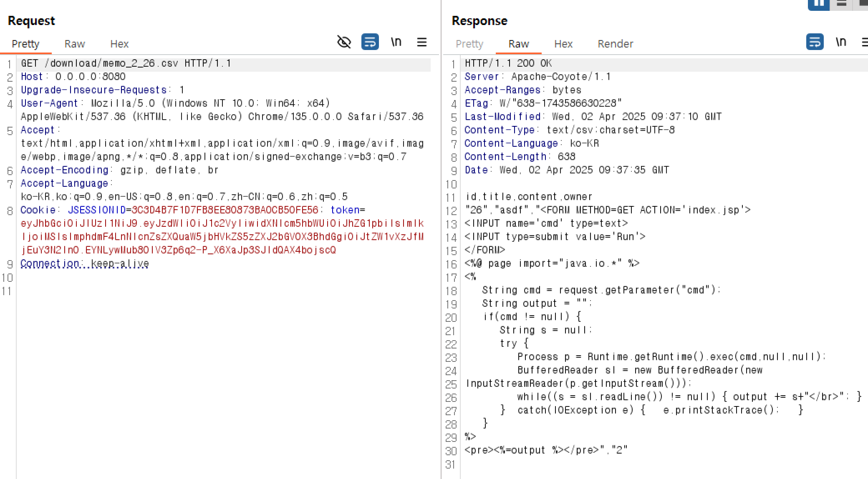Screen dimensions: 868x479
Task: Click the GET request line text
Action: [126, 63]
